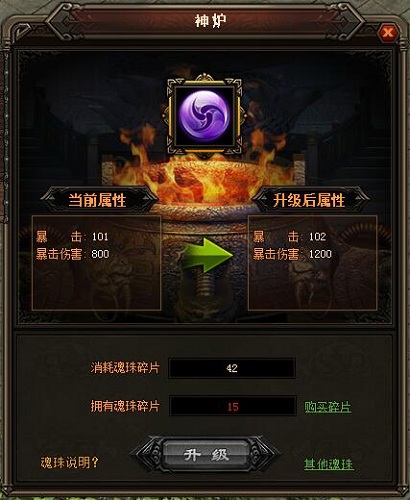Click the upgraded 暴击 value 102

tap(317, 237)
